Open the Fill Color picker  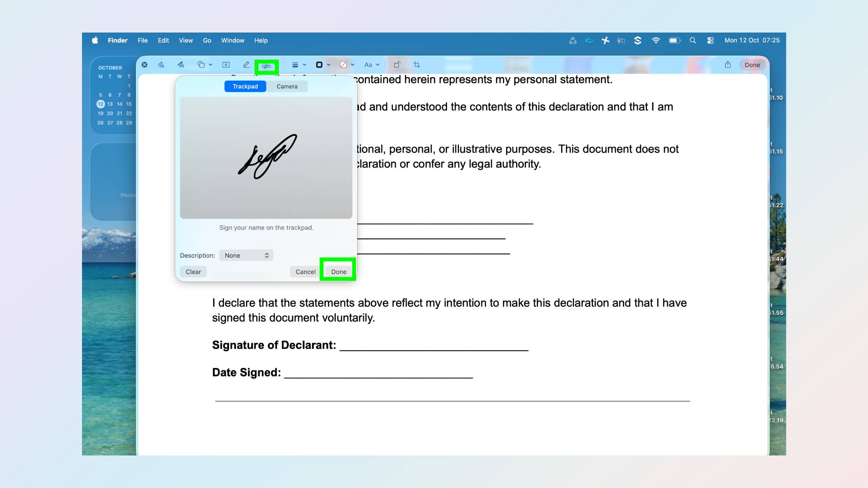pyautogui.click(x=343, y=65)
